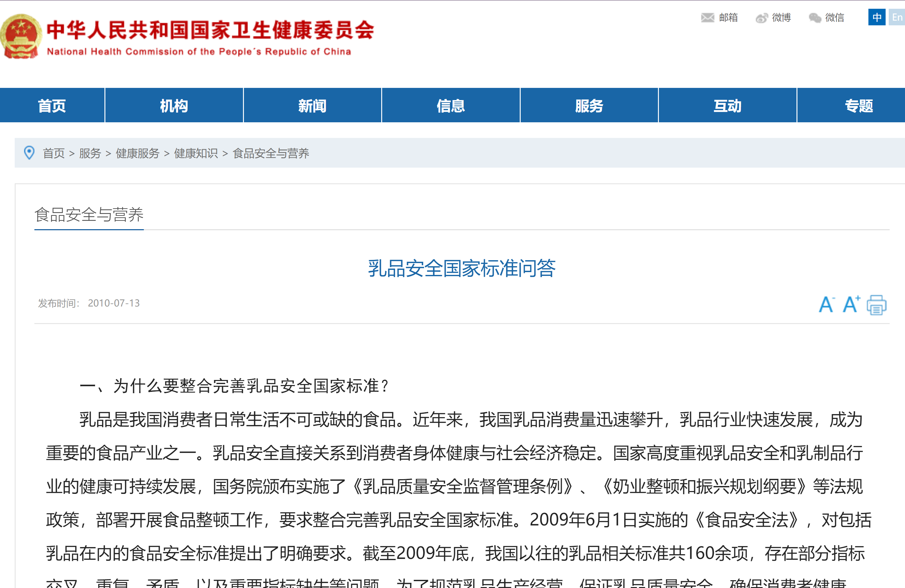Click heading 一、为什么要整合完善乳品安全国家标准？
This screenshot has height=588, width=905.
235,386
